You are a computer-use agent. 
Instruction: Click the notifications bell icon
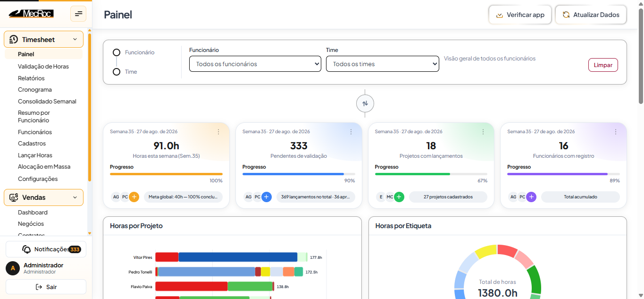27,249
